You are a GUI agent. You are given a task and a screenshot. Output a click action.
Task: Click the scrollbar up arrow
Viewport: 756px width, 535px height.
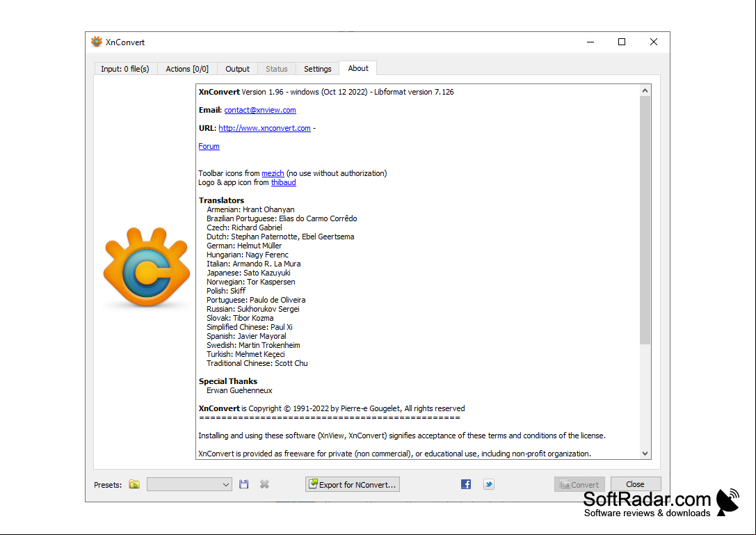[645, 90]
